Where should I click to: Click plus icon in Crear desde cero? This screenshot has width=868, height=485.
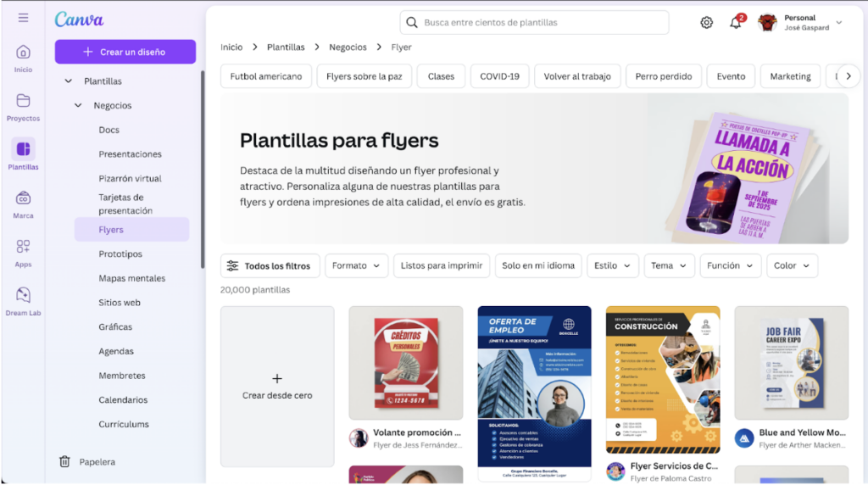pyautogui.click(x=277, y=379)
